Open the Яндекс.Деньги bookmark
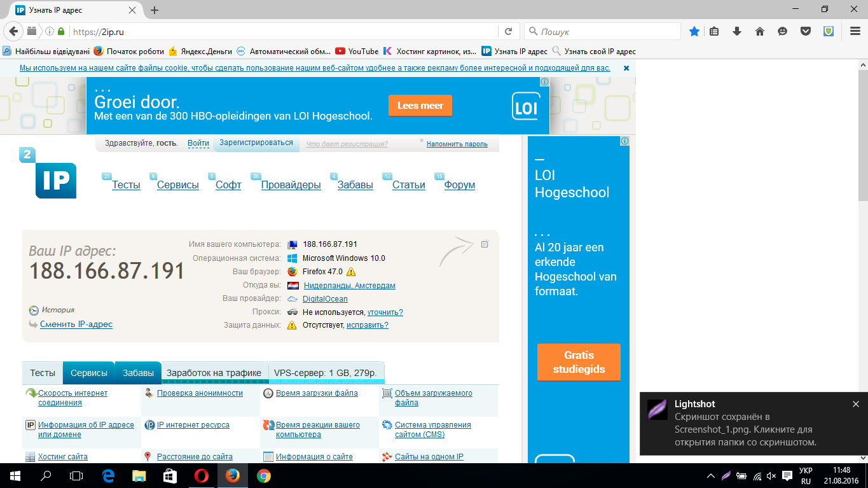This screenshot has width=868, height=488. pos(200,52)
